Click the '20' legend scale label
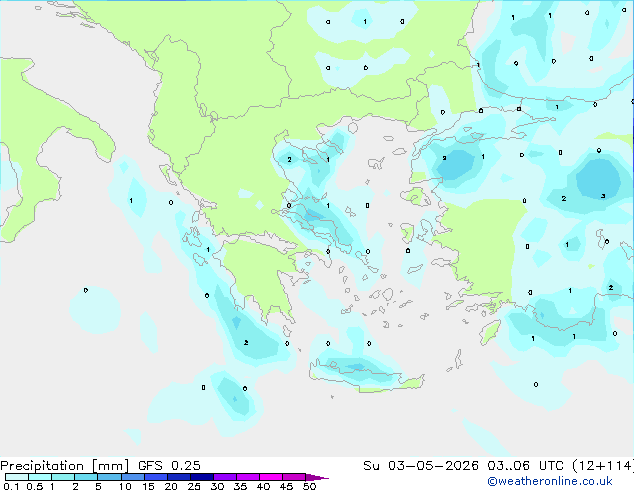Viewport: 634px width, 490px height. click(x=171, y=486)
